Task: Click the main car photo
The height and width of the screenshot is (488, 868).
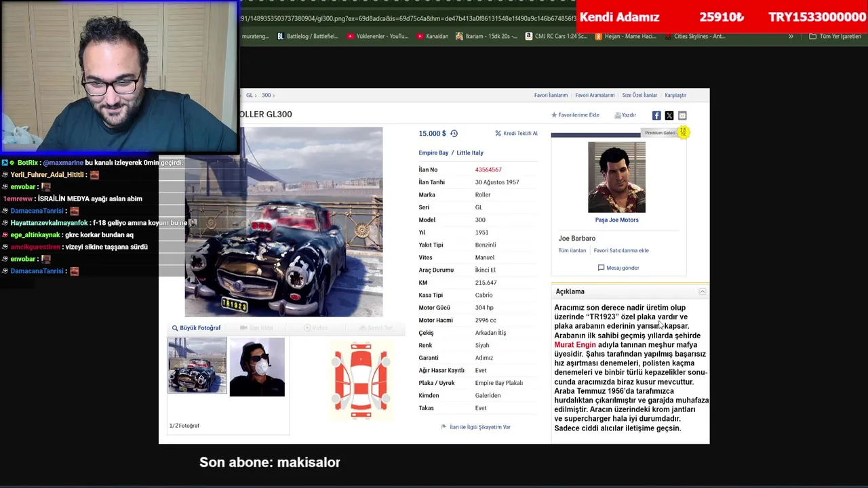Action: 283,222
